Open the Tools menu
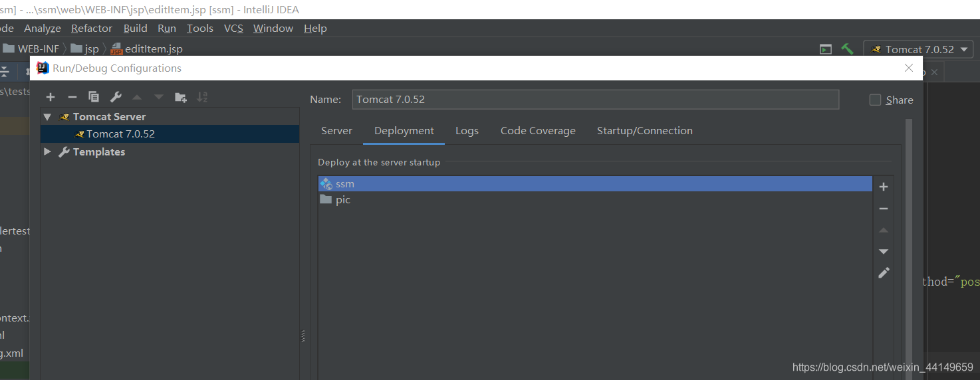 pos(200,28)
